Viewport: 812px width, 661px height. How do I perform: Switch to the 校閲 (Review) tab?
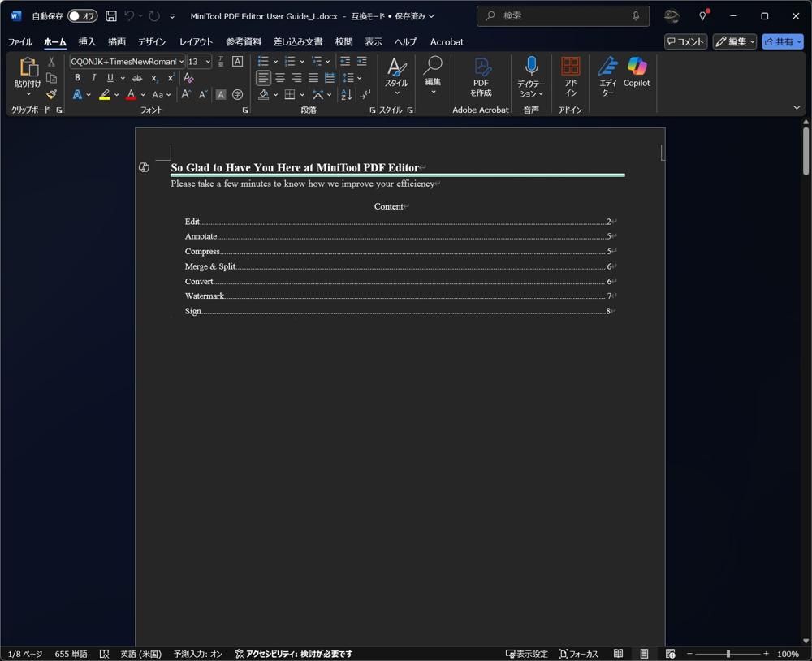point(343,42)
